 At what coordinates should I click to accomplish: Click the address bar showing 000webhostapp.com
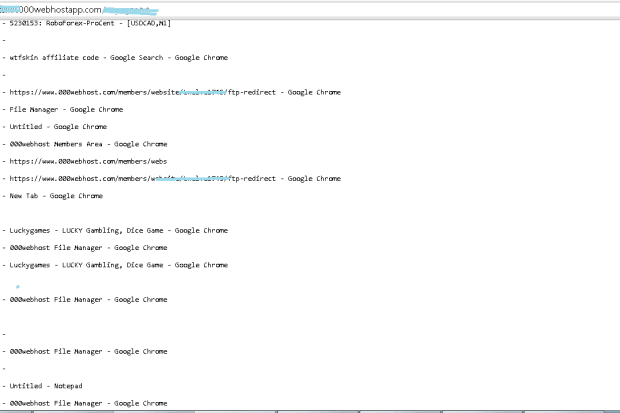[310, 10]
